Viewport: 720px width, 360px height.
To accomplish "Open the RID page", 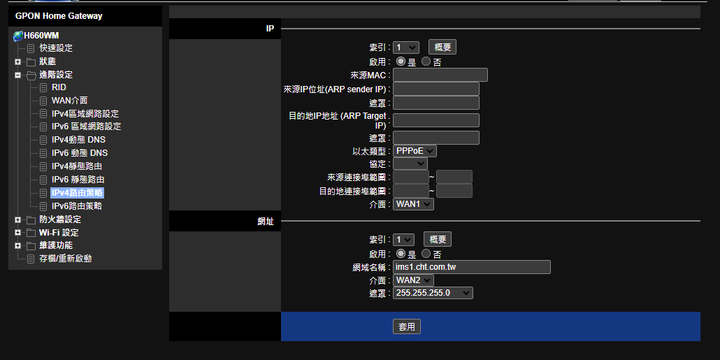I will coord(59,87).
